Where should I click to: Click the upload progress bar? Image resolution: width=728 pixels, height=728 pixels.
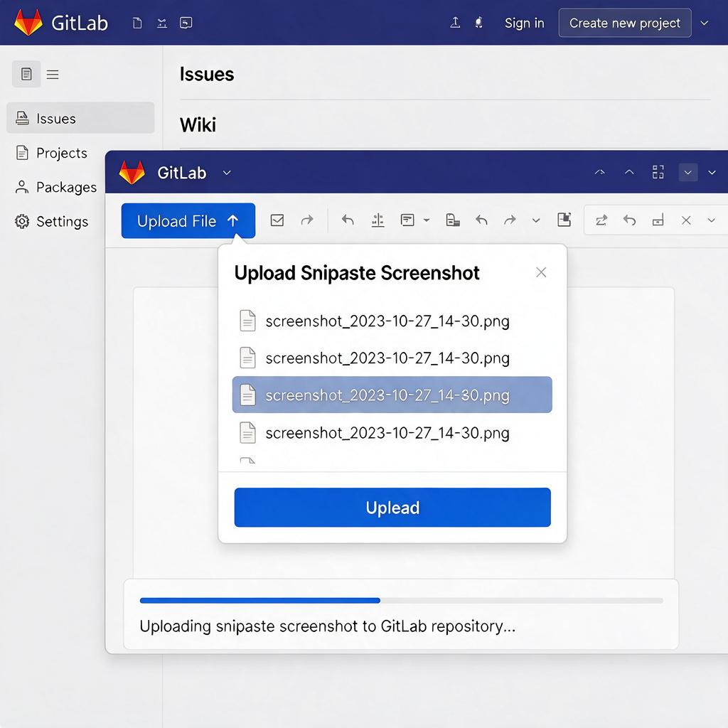coord(401,600)
